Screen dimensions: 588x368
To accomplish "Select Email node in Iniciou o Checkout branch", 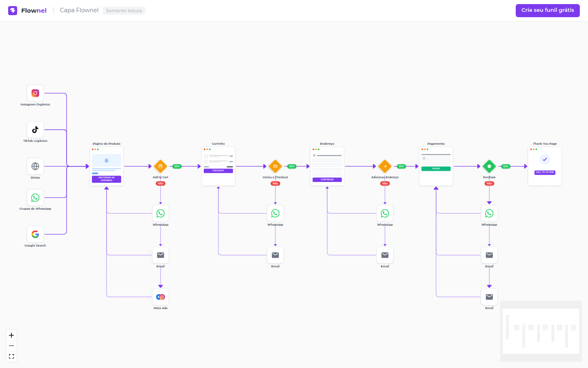I will [275, 255].
